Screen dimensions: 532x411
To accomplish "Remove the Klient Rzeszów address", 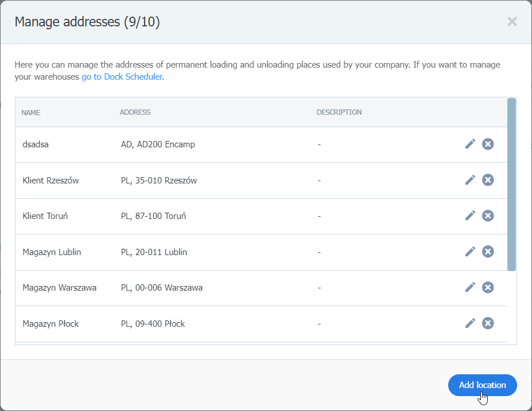I will click(488, 180).
